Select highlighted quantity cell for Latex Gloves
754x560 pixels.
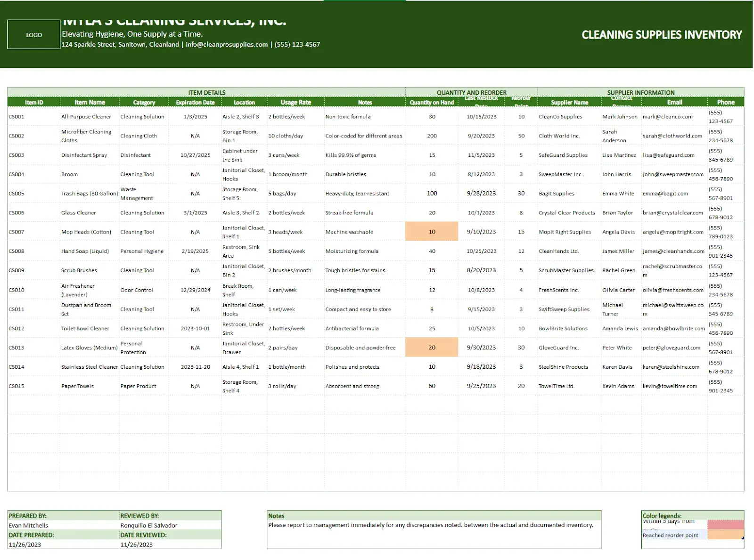(x=432, y=348)
